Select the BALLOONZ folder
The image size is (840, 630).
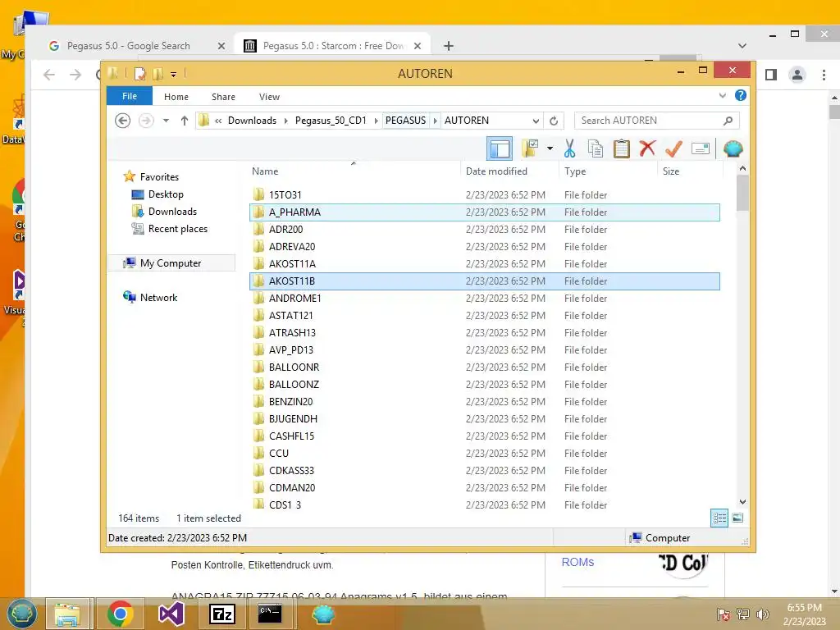click(x=484, y=384)
